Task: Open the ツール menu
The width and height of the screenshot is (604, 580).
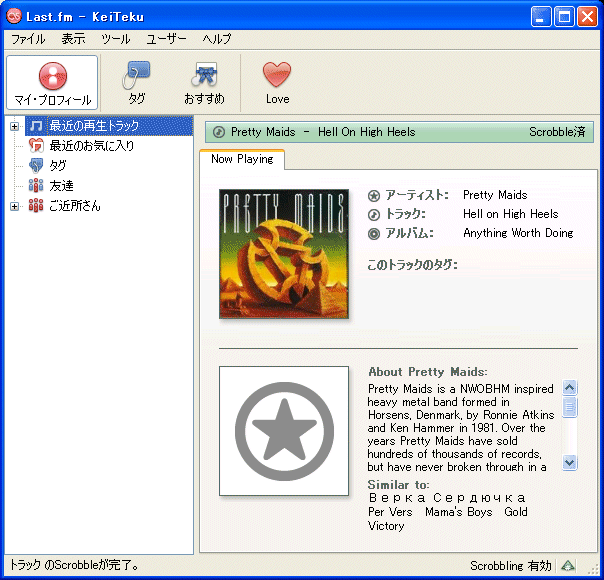Action: 116,39
